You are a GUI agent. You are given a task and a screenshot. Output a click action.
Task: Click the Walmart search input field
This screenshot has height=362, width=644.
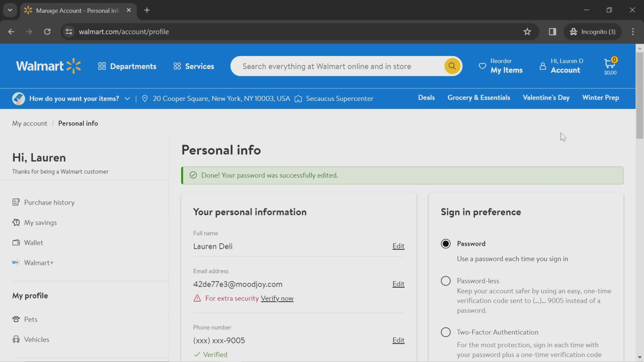[x=337, y=66]
